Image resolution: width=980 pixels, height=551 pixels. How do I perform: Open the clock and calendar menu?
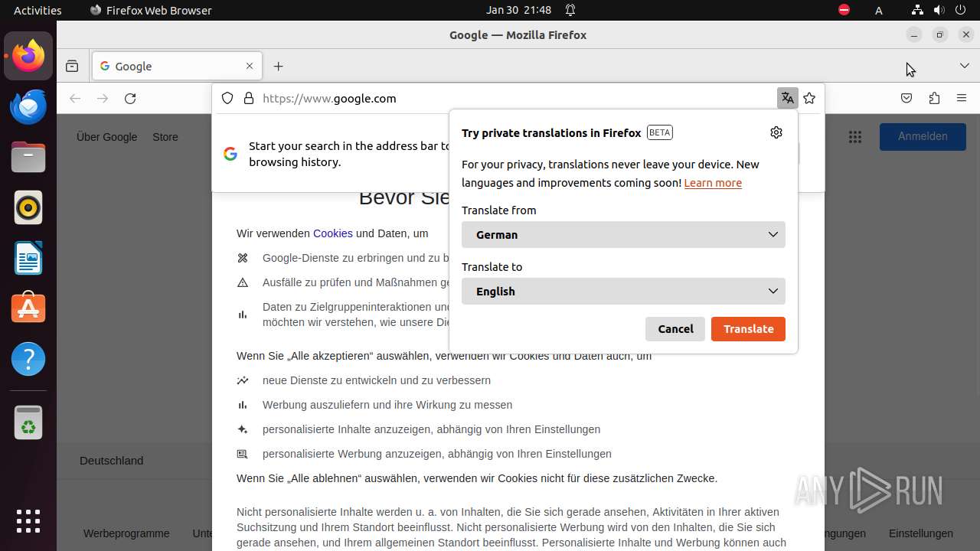[x=518, y=10]
